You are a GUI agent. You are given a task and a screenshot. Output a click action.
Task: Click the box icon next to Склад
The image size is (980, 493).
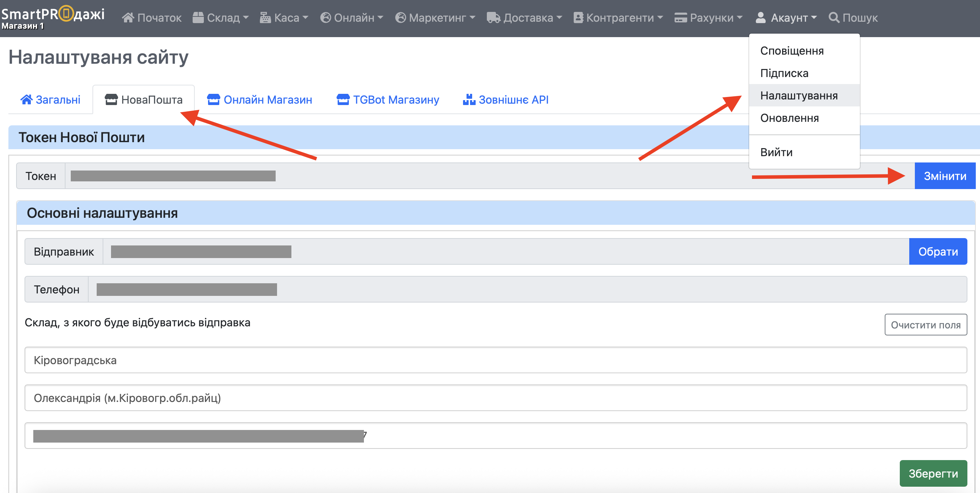click(x=198, y=18)
